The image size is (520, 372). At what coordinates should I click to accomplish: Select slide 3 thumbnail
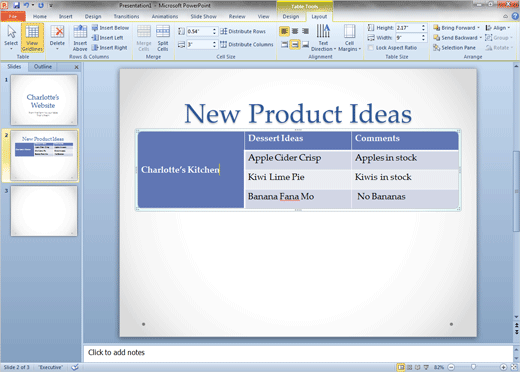pos(44,211)
